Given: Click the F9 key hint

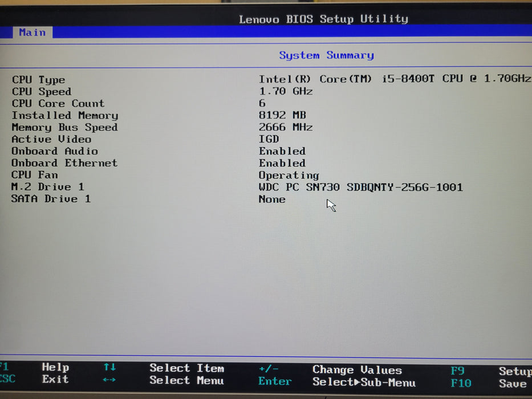Looking at the screenshot, I should [457, 371].
